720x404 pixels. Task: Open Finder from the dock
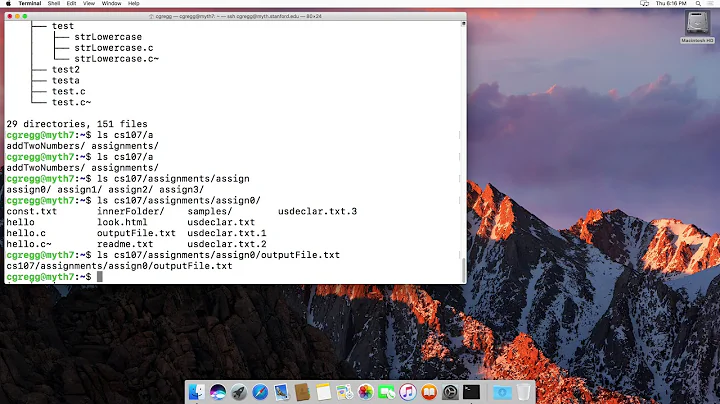click(x=197, y=392)
